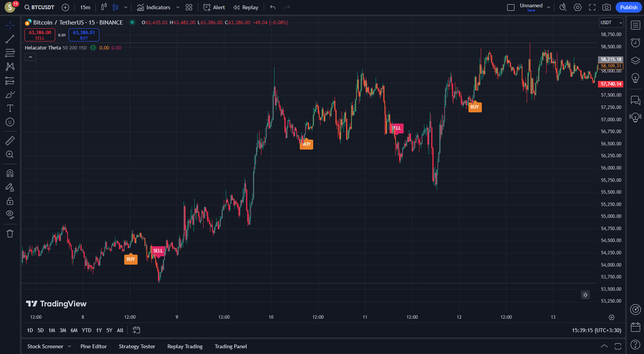Toggle magnet mode for drawings

10,173
